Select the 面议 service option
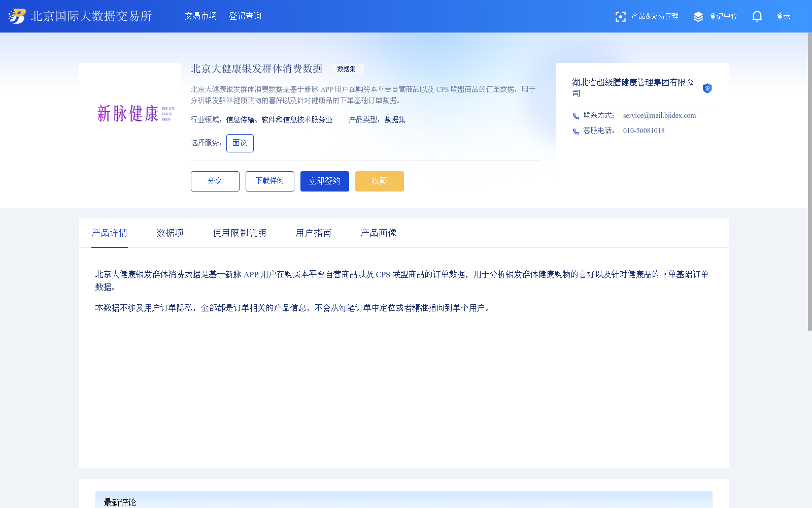Screen dimensions: 812x508 point(240,143)
